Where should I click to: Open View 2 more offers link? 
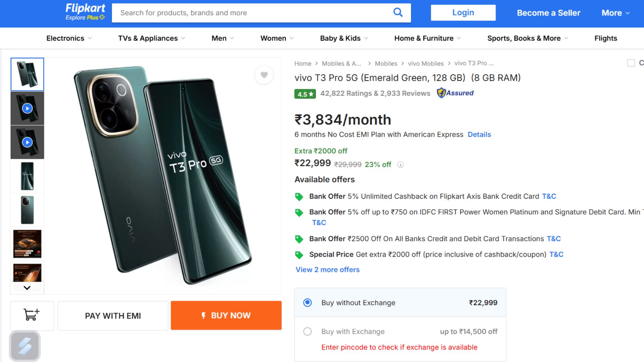[x=327, y=269]
